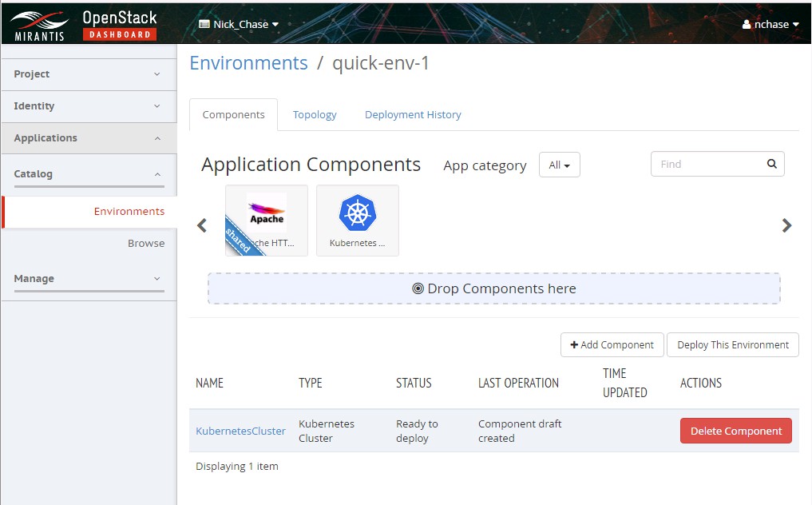
Task: Click the Environments breadcrumb link
Action: [x=248, y=63]
